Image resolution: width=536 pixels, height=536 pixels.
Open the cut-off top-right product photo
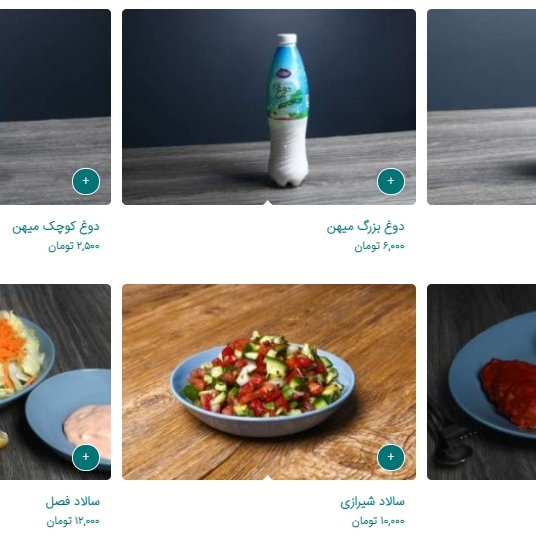point(481,107)
